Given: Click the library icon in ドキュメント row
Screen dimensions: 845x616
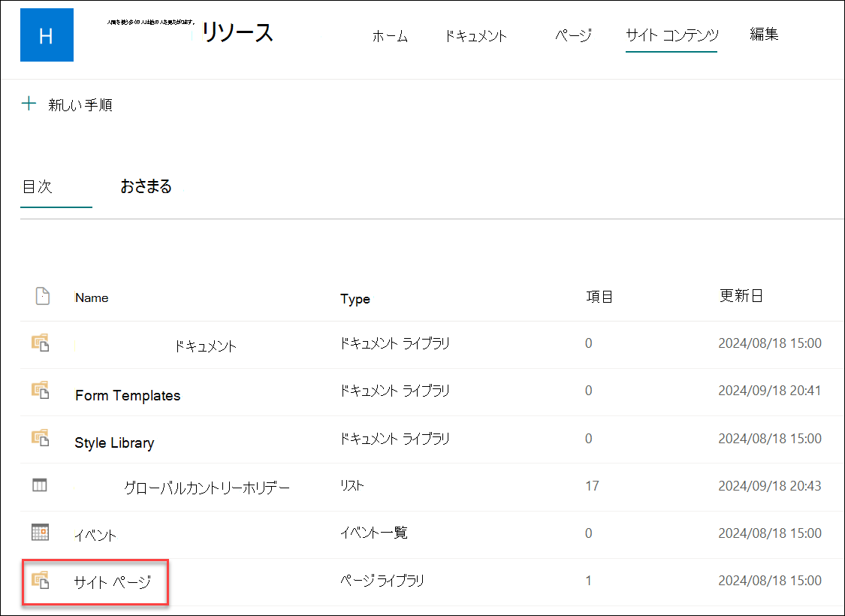Looking at the screenshot, I should click(x=41, y=343).
